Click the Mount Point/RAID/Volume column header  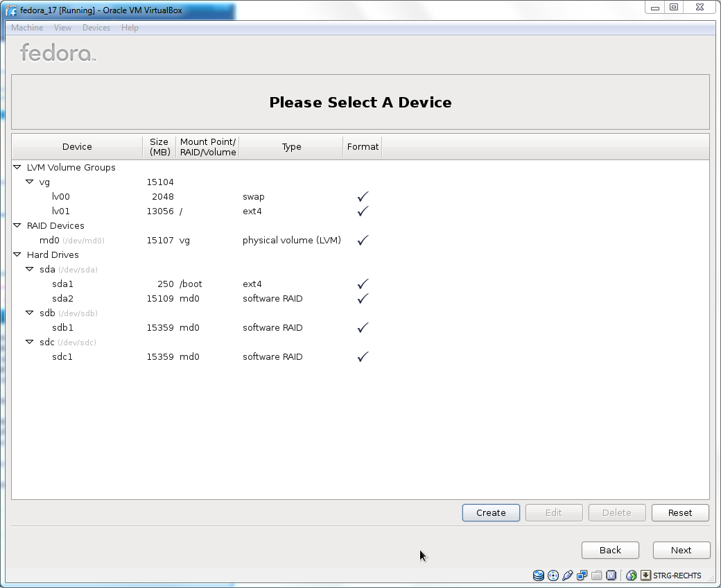[208, 147]
